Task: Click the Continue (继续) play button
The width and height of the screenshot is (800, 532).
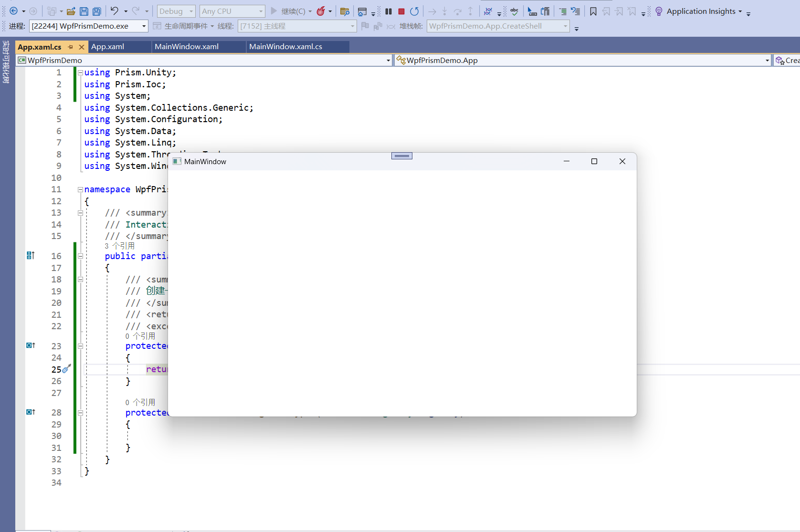Action: tap(274, 11)
